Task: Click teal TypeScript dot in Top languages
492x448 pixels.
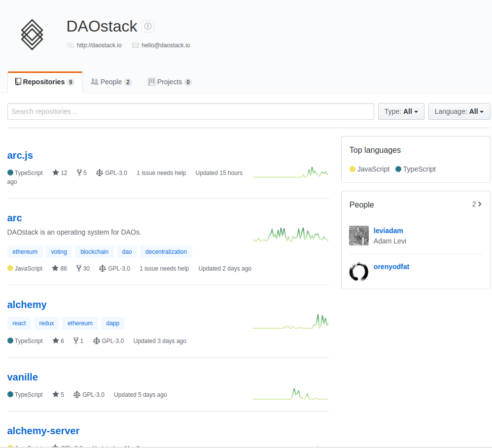Action: click(398, 169)
